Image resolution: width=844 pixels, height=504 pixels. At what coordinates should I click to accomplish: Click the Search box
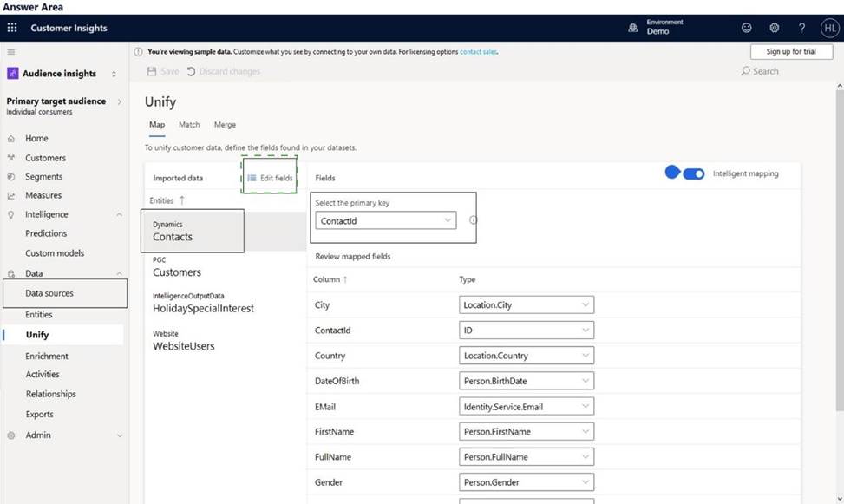point(765,71)
